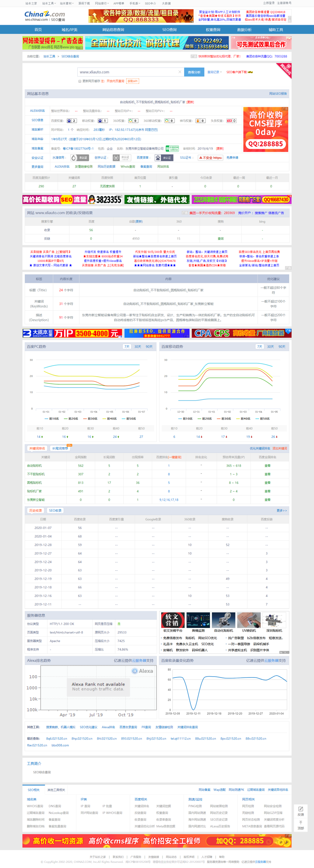Click the 360移动权重 badge icon
Viewport: 314px width, 868px height.
click(169, 121)
